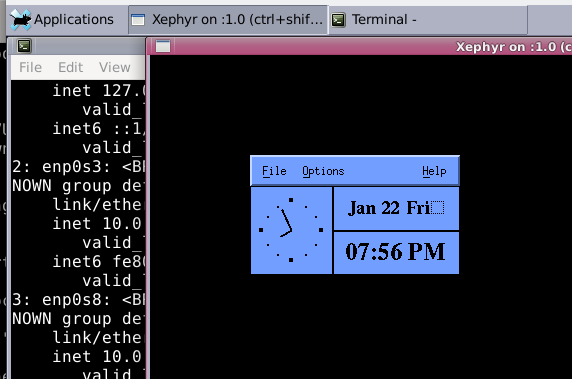
Task: Click the 07:56 PM digital time display
Action: (396, 252)
